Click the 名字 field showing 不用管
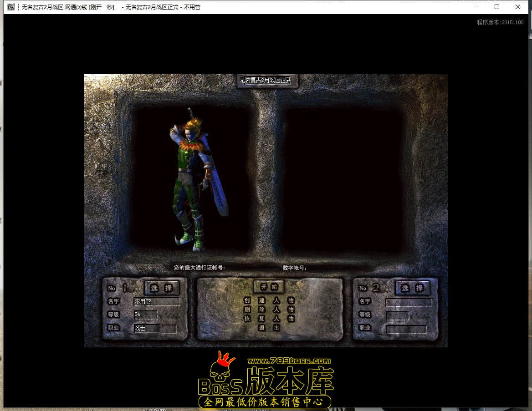Screen dimensions: 532x411 (x=157, y=302)
